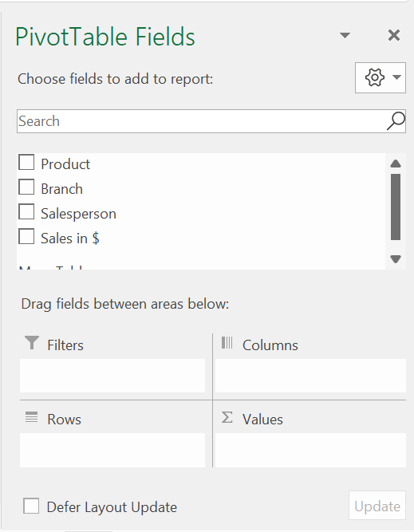Click the Columns area icon
Screen dimensions: 414x532
pyautogui.click(x=227, y=343)
